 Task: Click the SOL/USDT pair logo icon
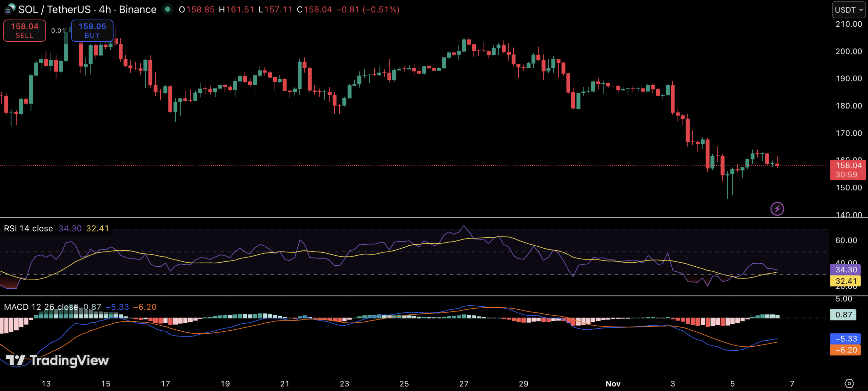(9, 9)
